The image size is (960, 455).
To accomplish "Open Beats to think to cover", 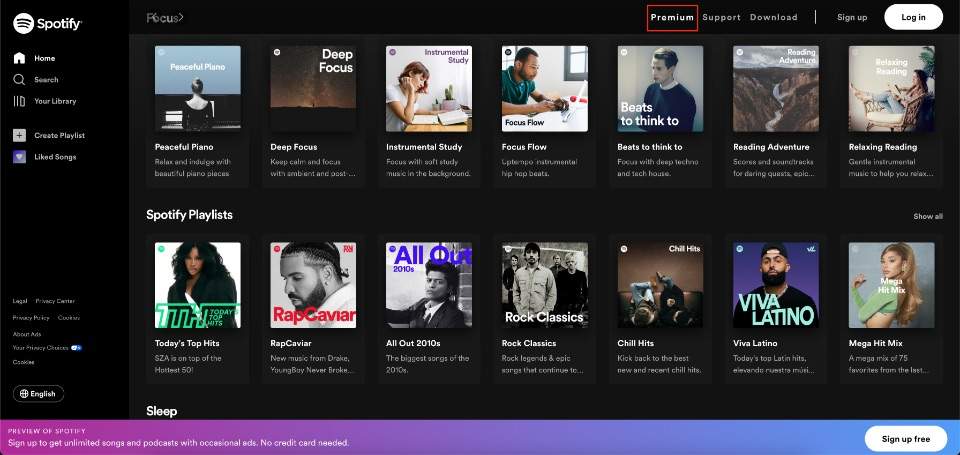I will coord(661,89).
